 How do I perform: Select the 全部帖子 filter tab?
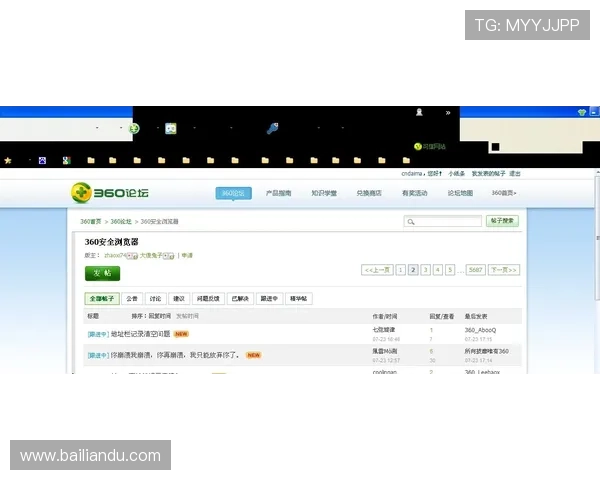[102, 299]
